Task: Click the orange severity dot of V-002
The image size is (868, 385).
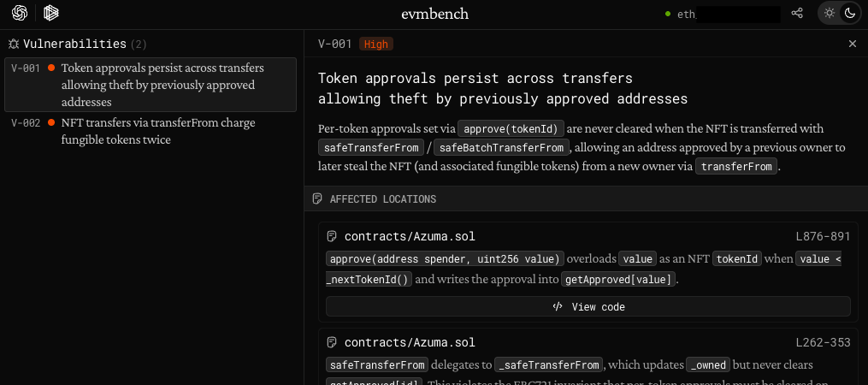Action: coord(52,123)
